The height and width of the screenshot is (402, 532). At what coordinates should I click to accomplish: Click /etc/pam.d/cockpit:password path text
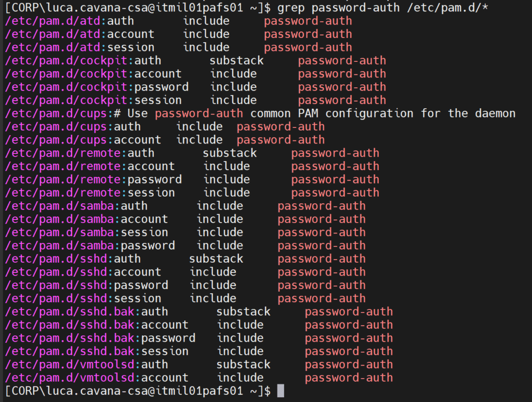click(97, 87)
